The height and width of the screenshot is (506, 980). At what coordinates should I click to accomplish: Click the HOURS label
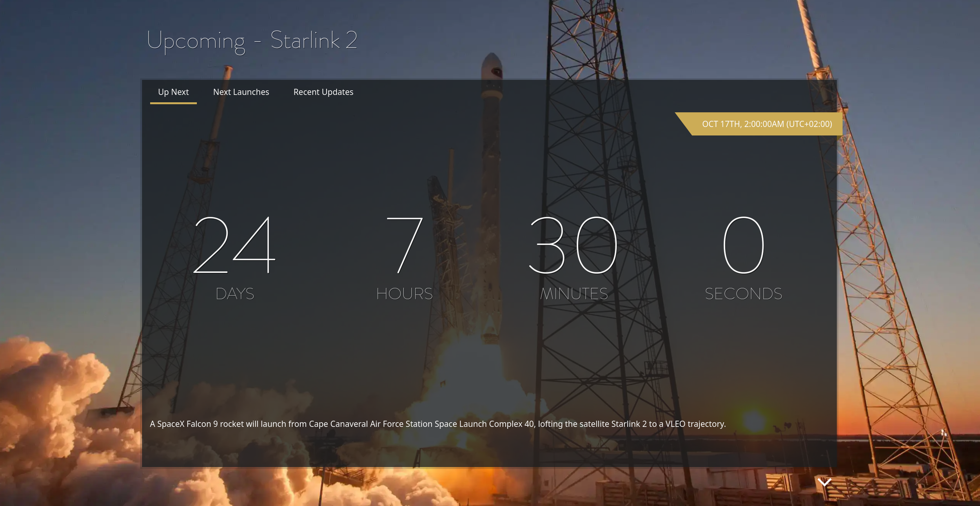click(404, 294)
